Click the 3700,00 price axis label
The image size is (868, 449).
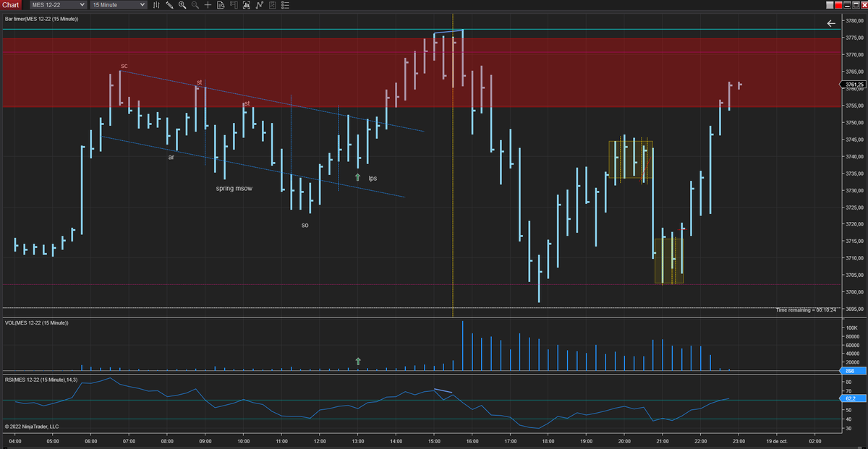854,292
